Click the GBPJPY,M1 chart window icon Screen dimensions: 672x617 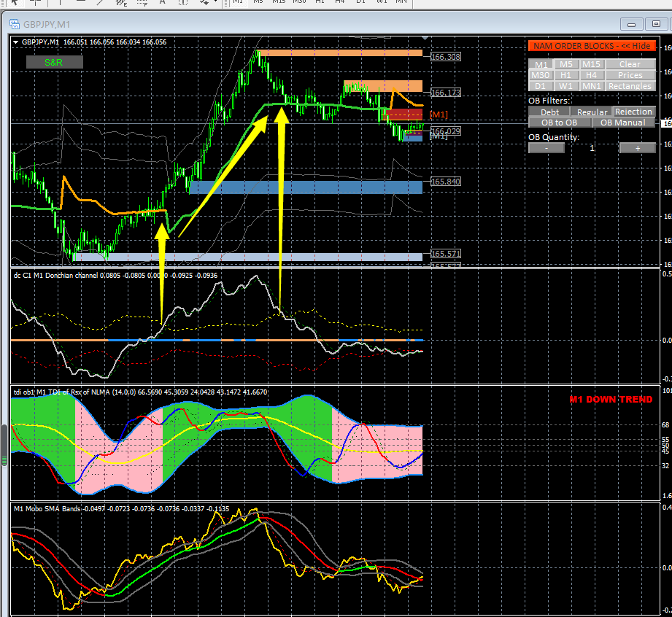(x=15, y=24)
